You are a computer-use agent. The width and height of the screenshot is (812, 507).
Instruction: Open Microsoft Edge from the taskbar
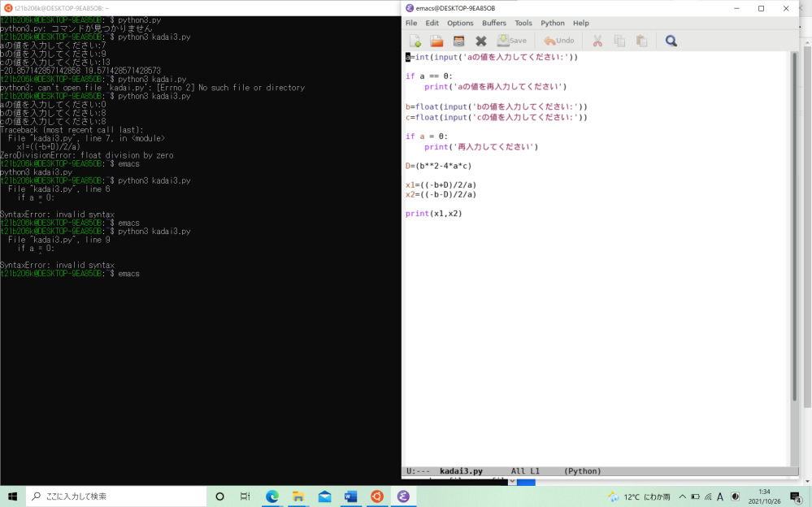271,496
